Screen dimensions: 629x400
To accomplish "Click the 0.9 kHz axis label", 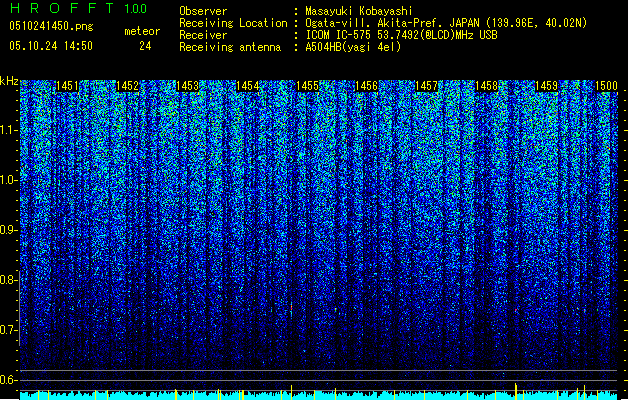I will [x=8, y=230].
